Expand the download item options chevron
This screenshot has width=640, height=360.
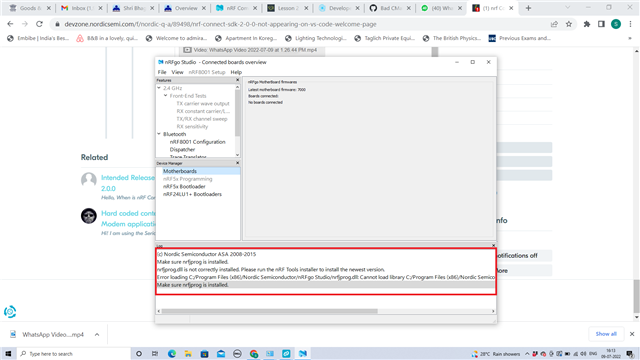pyautogui.click(x=97, y=334)
